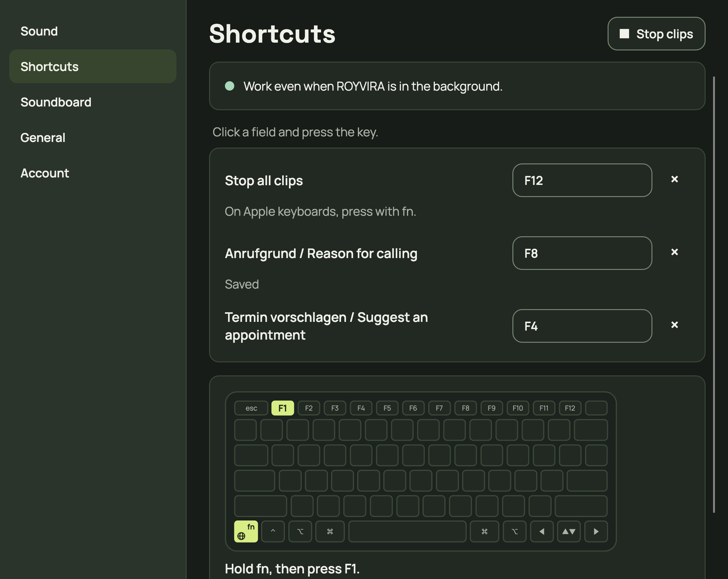Click the F6 key on the keyboard diagram
This screenshot has width=728, height=579.
(413, 408)
